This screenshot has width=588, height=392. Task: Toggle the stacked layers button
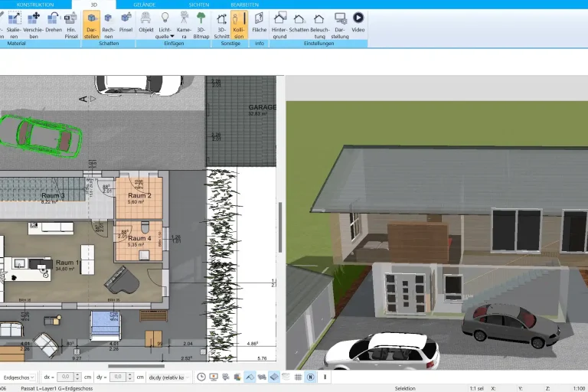[286, 377]
